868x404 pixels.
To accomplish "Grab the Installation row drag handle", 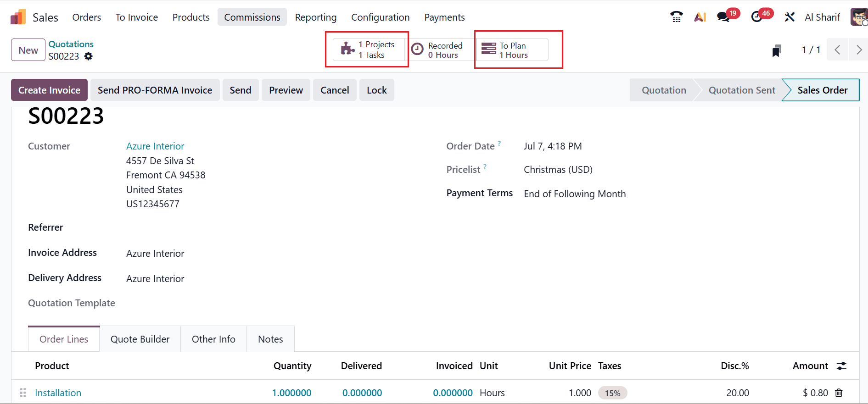I will 23,393.
